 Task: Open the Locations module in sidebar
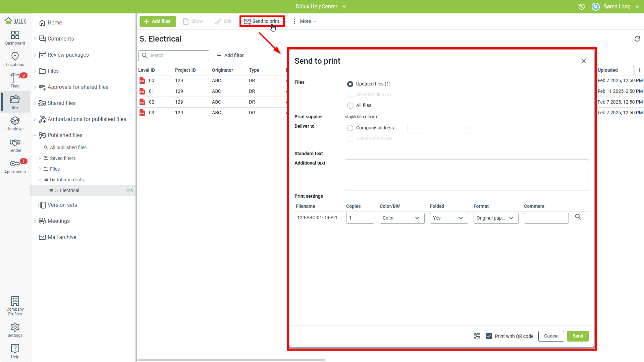15,59
